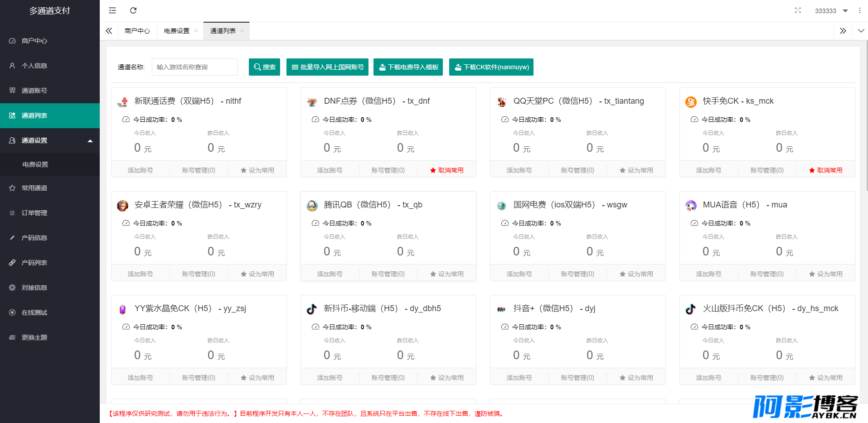The height and width of the screenshot is (423, 868).
Task: Select the 通道列表 tab
Action: [x=223, y=31]
